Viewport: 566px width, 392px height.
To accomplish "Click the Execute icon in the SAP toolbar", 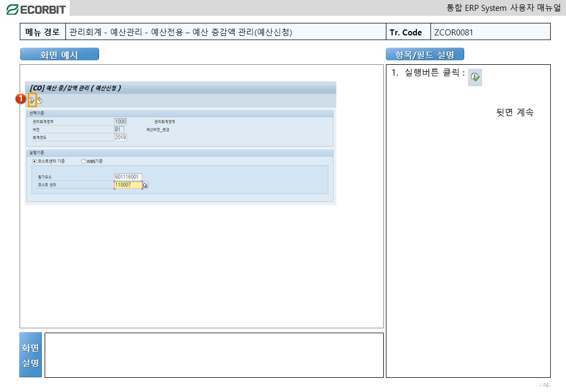I will [x=32, y=100].
